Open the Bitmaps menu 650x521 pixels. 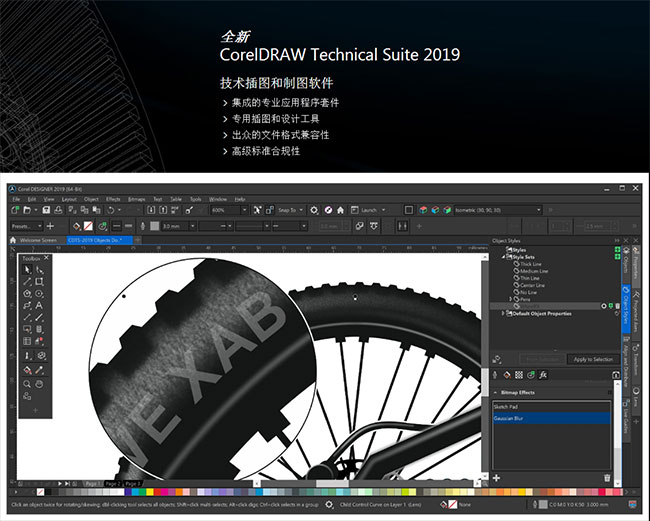[136, 199]
